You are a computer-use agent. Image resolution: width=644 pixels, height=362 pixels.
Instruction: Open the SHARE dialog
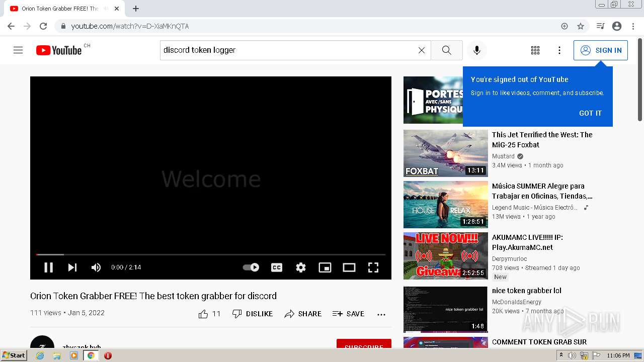[x=303, y=314]
